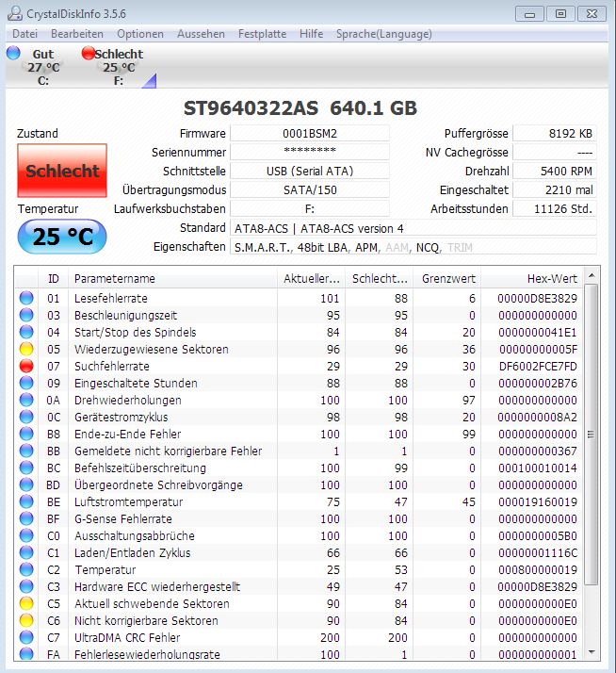616x673 pixels.
Task: Click blue status icon for Gerätestromzyklus
Action: 26,417
